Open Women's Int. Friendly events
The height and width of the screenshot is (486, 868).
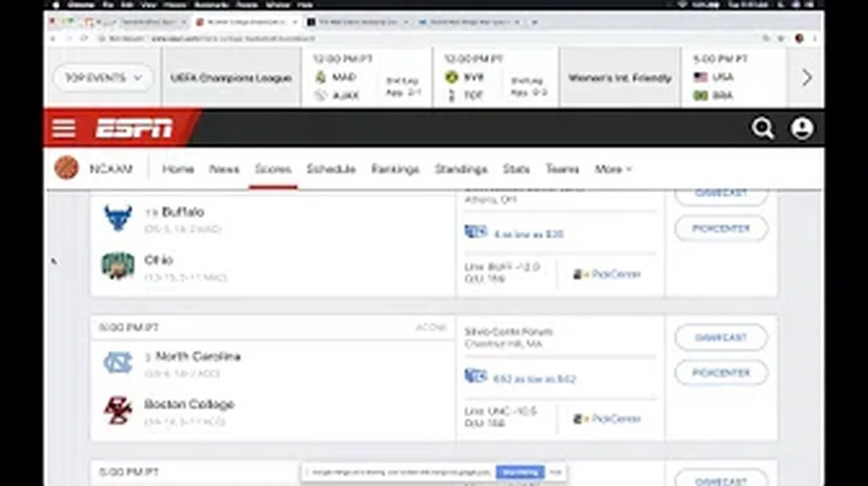[x=620, y=78]
